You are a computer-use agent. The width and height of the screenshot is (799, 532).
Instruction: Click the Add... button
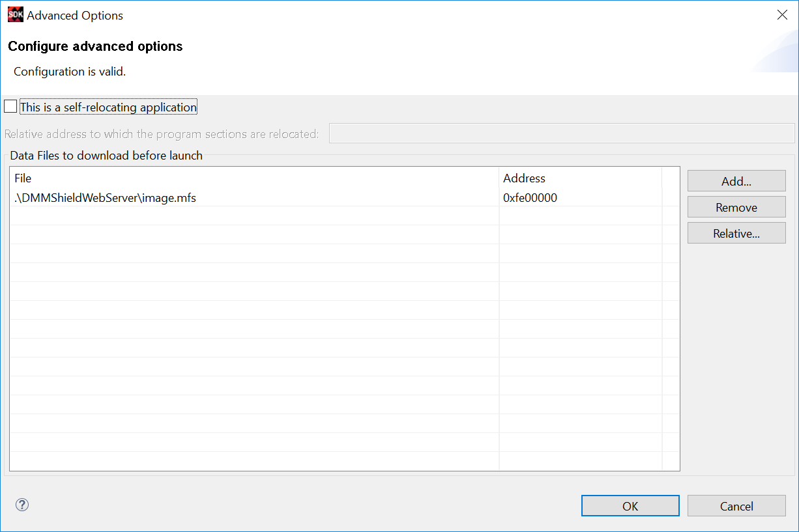coord(736,181)
